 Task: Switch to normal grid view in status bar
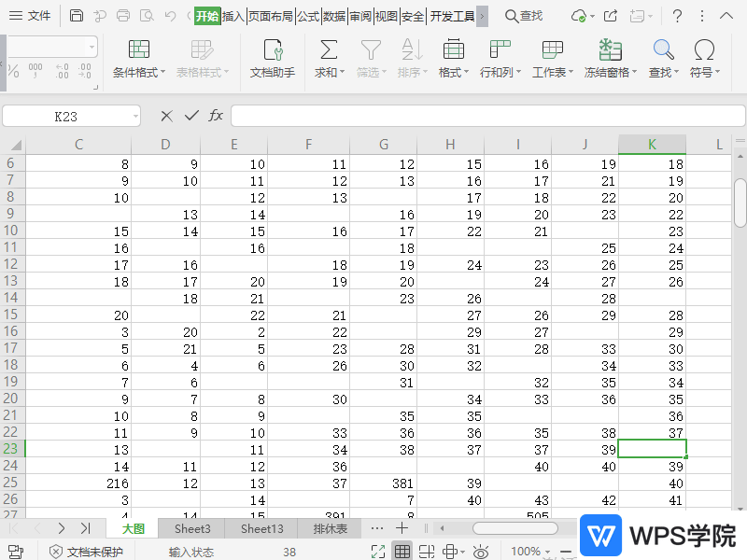[402, 552]
